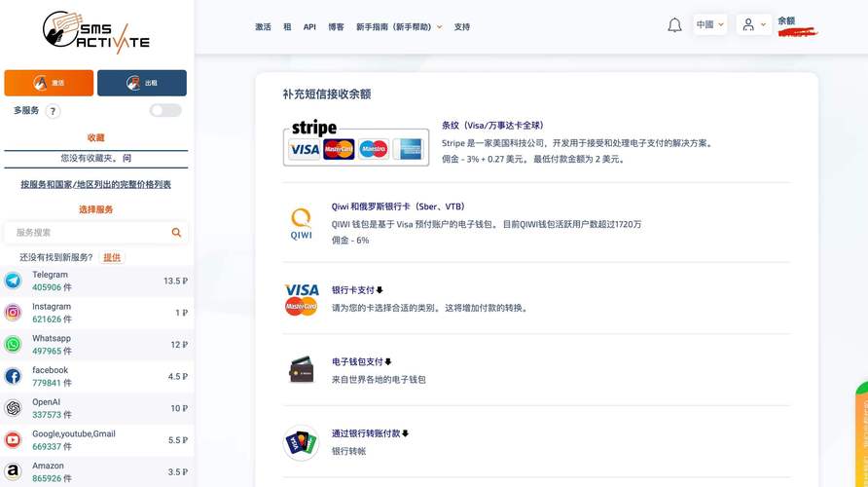Expand the user account dropdown arrow

(x=763, y=24)
